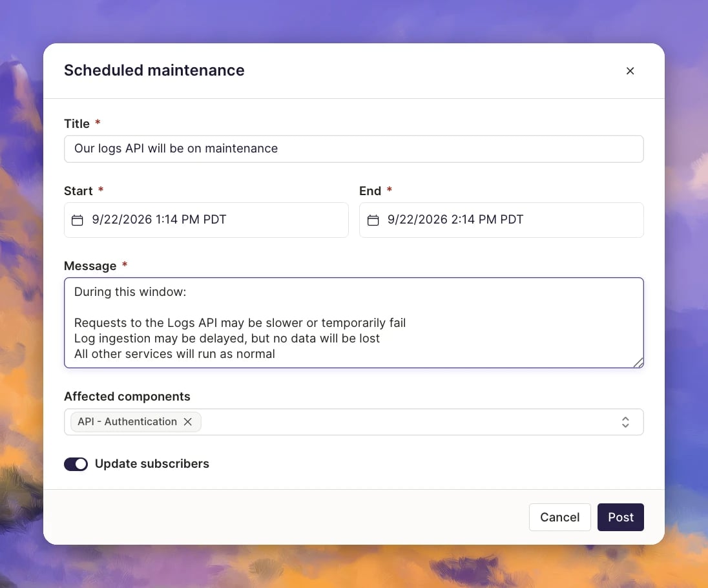This screenshot has height=588, width=708.
Task: Click the Affected components label
Action: pyautogui.click(x=127, y=397)
